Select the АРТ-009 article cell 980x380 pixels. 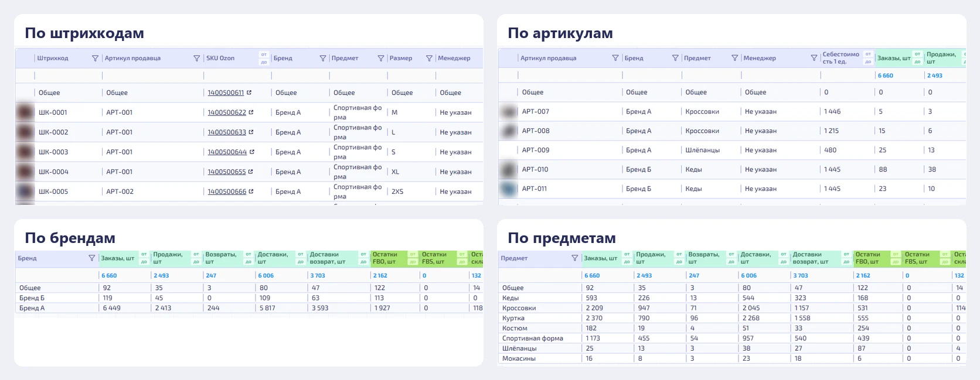(x=536, y=150)
